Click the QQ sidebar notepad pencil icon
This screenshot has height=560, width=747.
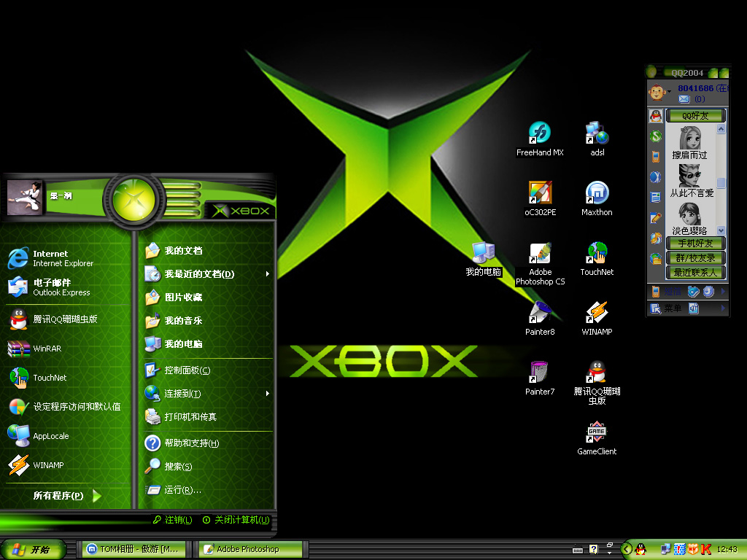656,218
